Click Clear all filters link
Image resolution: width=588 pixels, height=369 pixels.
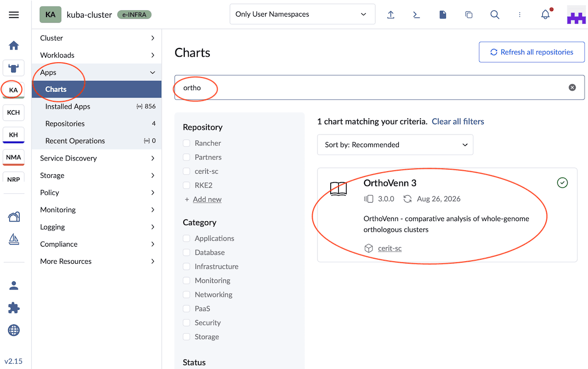point(458,121)
